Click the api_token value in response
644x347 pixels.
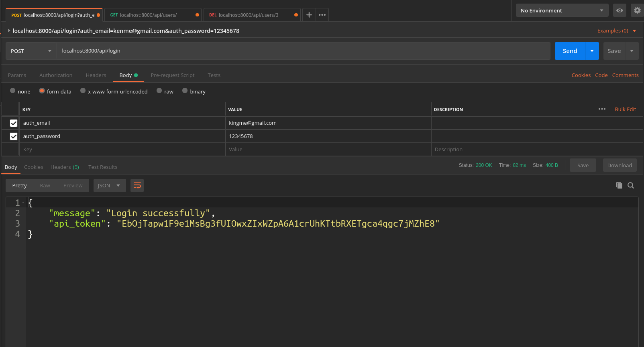[x=278, y=224]
